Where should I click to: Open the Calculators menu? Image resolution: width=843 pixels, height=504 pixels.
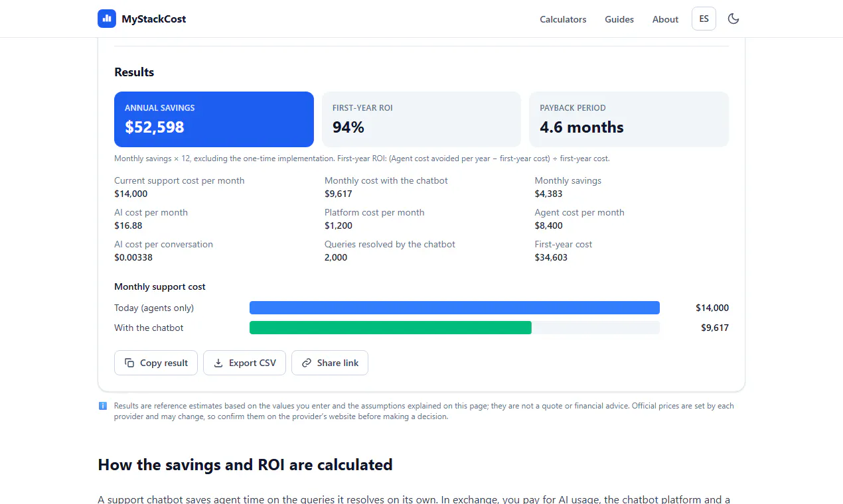pos(563,19)
